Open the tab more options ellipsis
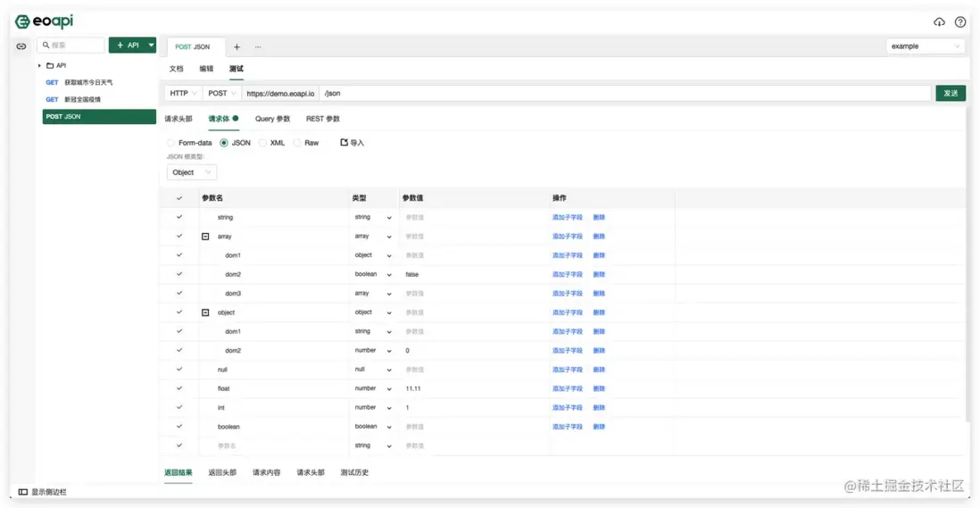 tap(258, 46)
